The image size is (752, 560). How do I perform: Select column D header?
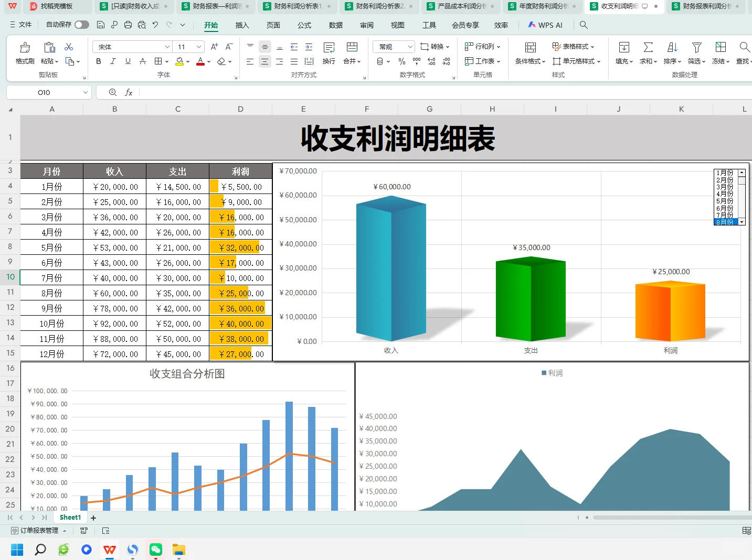pyautogui.click(x=240, y=109)
